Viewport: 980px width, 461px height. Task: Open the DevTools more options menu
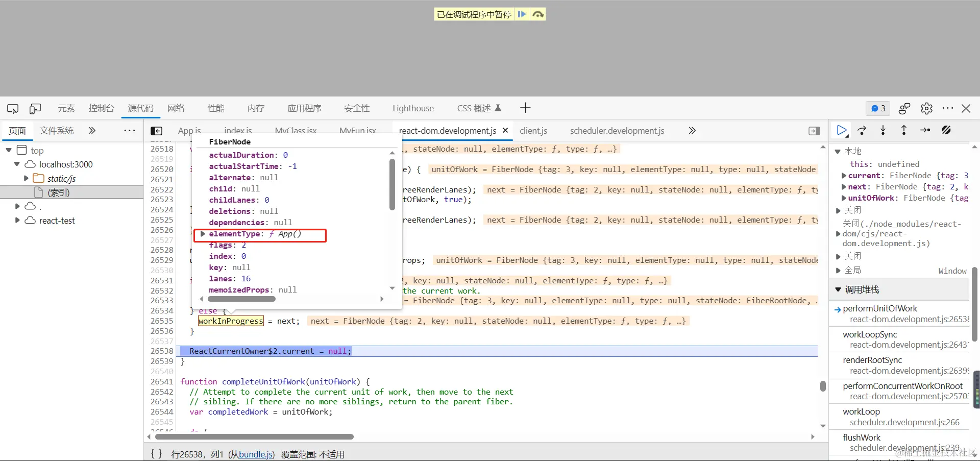tap(948, 108)
